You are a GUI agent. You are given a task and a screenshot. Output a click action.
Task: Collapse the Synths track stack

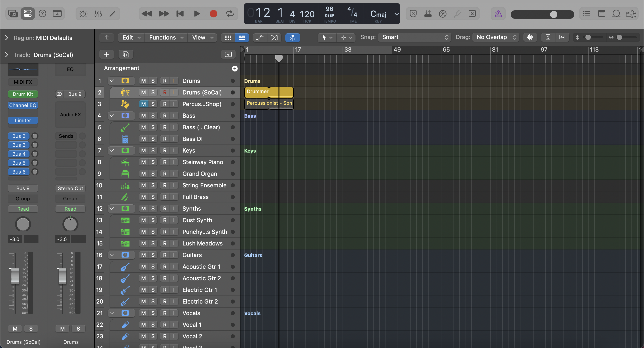pos(112,209)
